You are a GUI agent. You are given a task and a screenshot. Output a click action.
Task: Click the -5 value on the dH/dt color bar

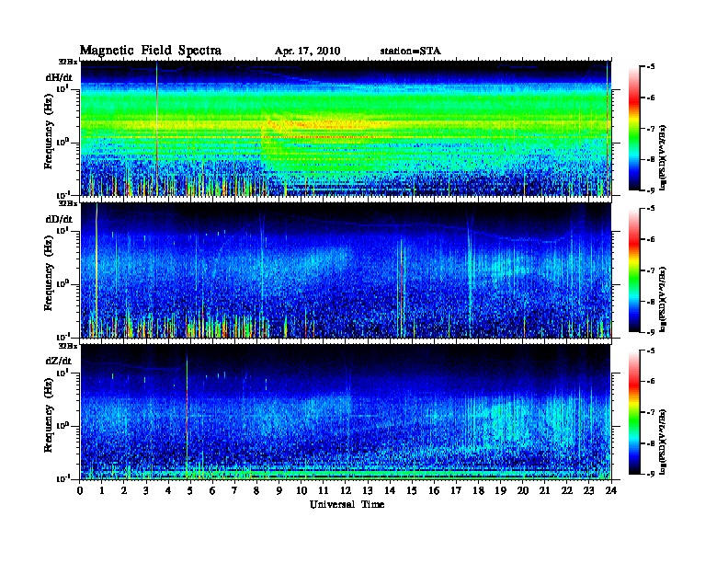pyautogui.click(x=651, y=67)
